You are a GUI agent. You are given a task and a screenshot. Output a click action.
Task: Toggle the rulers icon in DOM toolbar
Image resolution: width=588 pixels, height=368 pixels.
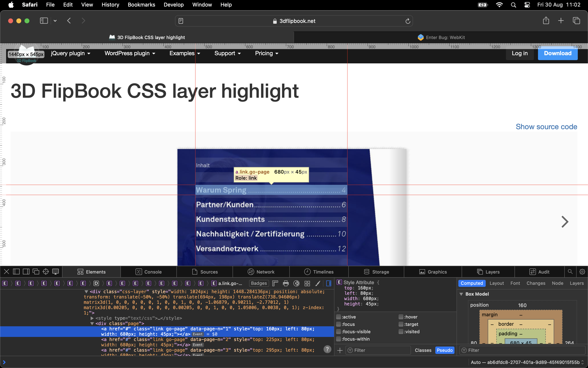(275, 283)
